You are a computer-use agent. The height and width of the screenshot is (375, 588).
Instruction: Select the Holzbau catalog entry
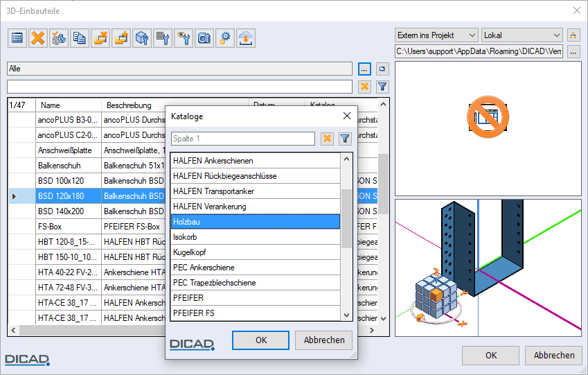tap(256, 222)
